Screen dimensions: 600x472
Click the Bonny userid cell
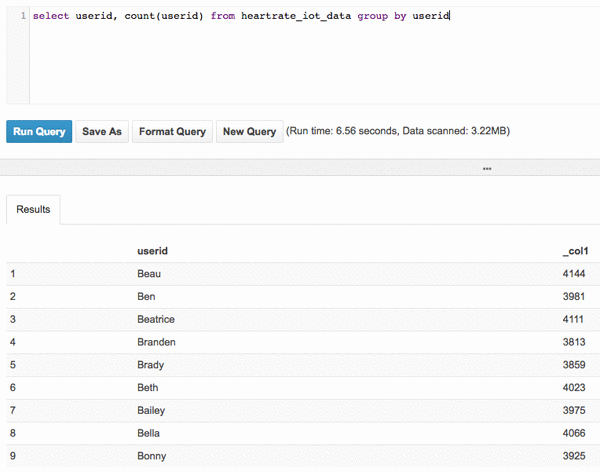coord(152,456)
